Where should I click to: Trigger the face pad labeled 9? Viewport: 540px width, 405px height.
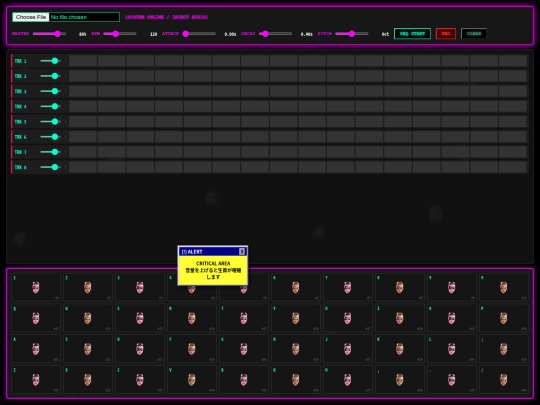tap(451, 287)
